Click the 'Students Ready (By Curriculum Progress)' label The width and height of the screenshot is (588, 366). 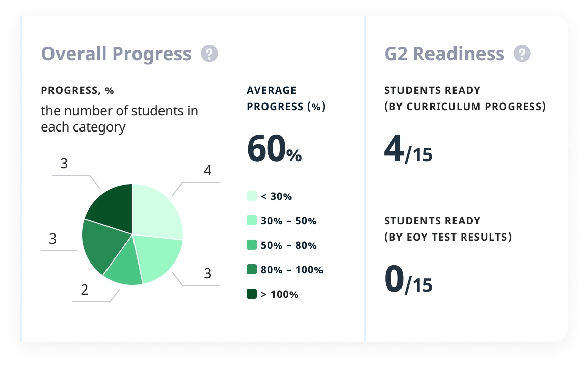465,98
